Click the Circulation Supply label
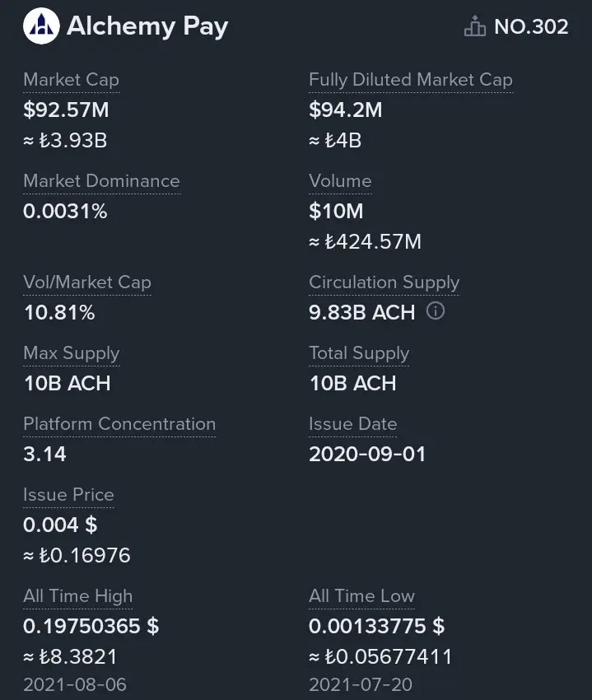592x700 pixels. (384, 282)
